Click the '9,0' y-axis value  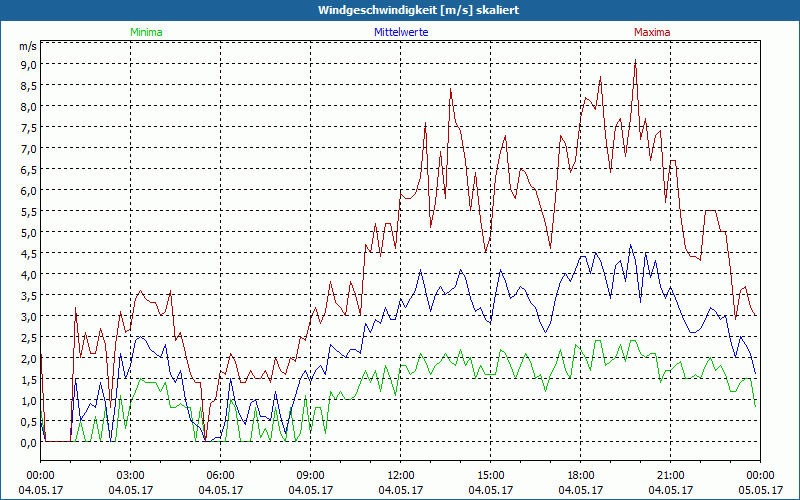point(28,64)
